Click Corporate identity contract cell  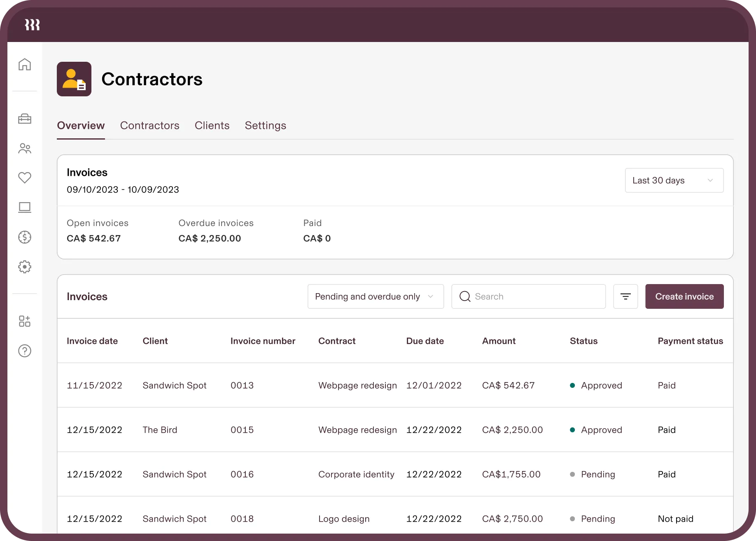(x=356, y=474)
